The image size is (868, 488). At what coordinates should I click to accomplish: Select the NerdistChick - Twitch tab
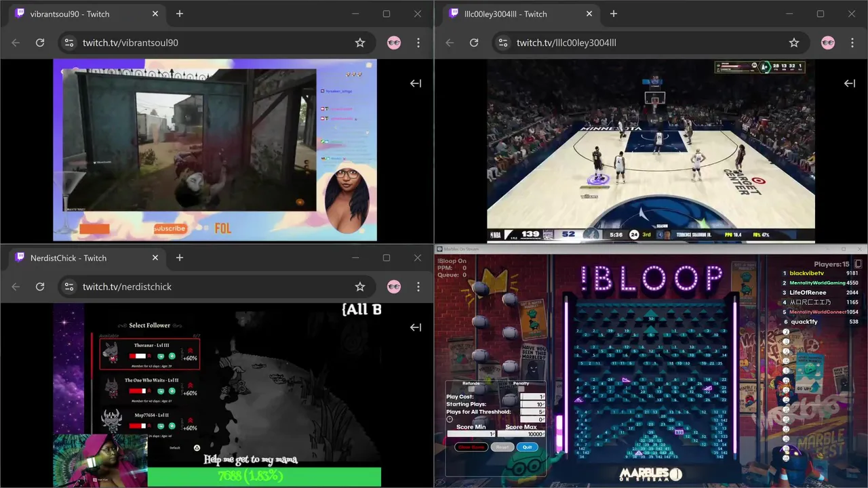[86, 258]
